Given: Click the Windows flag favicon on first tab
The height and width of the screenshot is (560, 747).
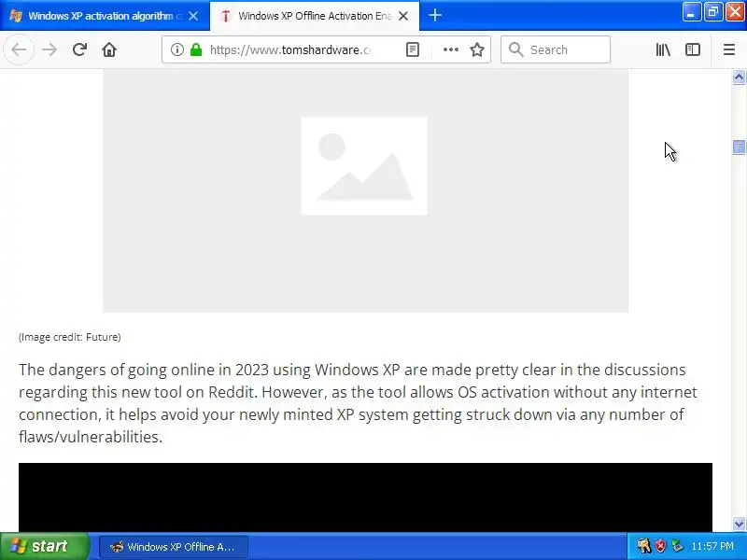Looking at the screenshot, I should (16, 16).
